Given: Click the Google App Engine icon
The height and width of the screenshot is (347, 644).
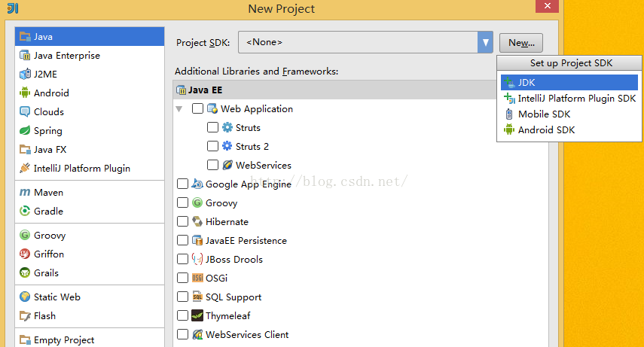Looking at the screenshot, I should (197, 184).
